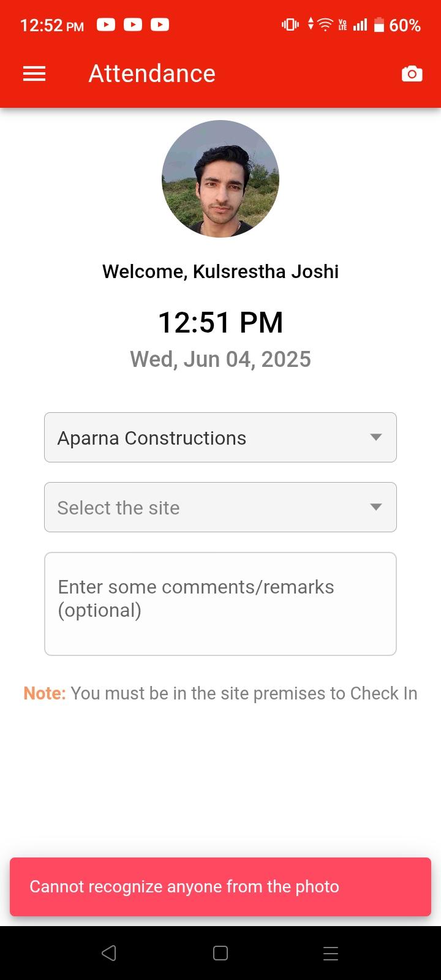This screenshot has width=441, height=980.
Task: Expand the Select the site dropdown
Action: pyautogui.click(x=208, y=507)
